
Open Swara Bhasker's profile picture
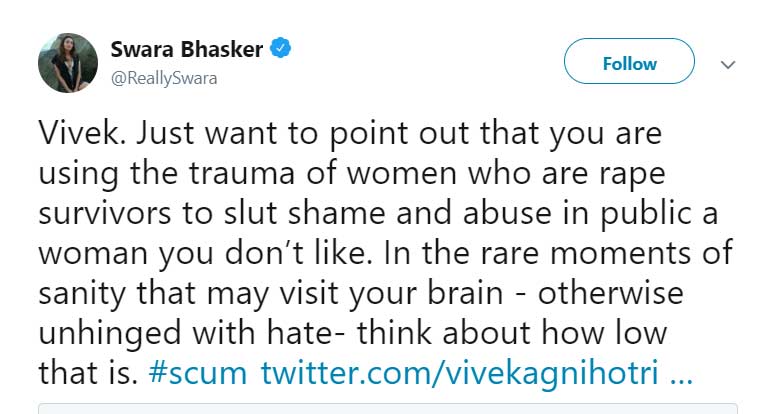click(68, 62)
